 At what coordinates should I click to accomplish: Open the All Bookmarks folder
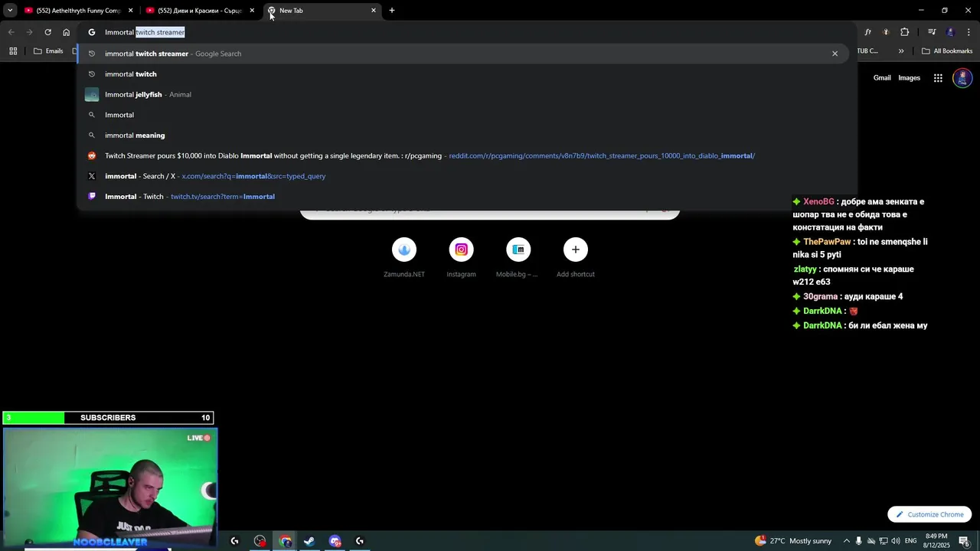click(947, 51)
